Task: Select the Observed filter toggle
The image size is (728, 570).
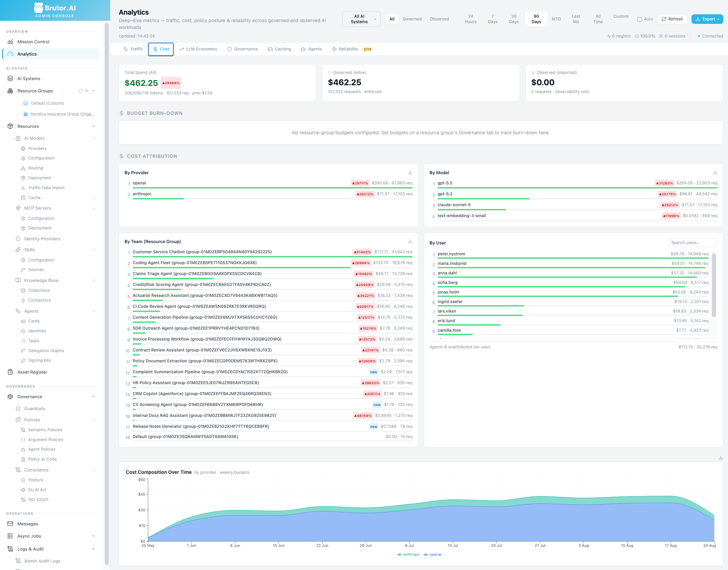Action: (439, 19)
